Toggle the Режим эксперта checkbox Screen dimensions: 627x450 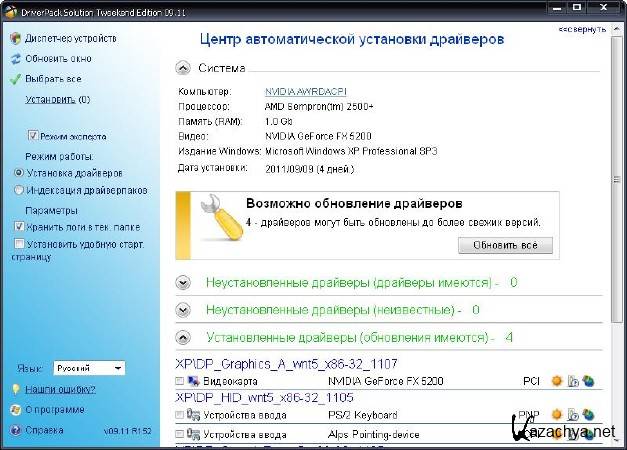tap(33, 136)
